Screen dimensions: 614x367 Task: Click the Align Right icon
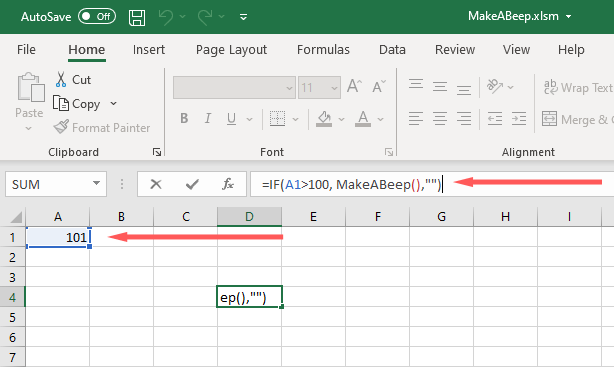[x=464, y=118]
